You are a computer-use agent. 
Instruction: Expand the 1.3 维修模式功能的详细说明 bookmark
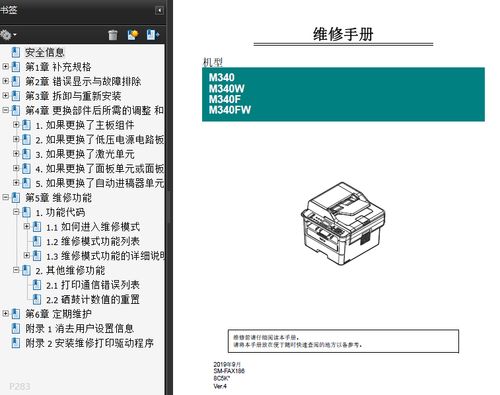tap(27, 255)
